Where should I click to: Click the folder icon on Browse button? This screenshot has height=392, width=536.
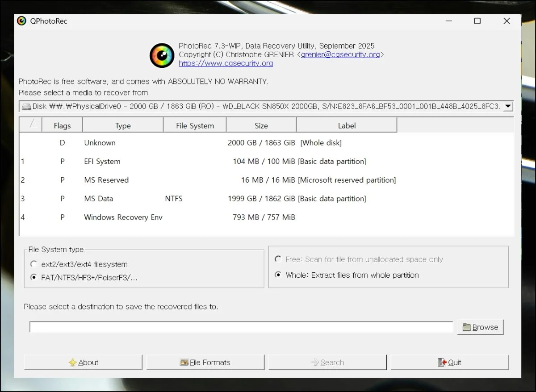(x=467, y=327)
